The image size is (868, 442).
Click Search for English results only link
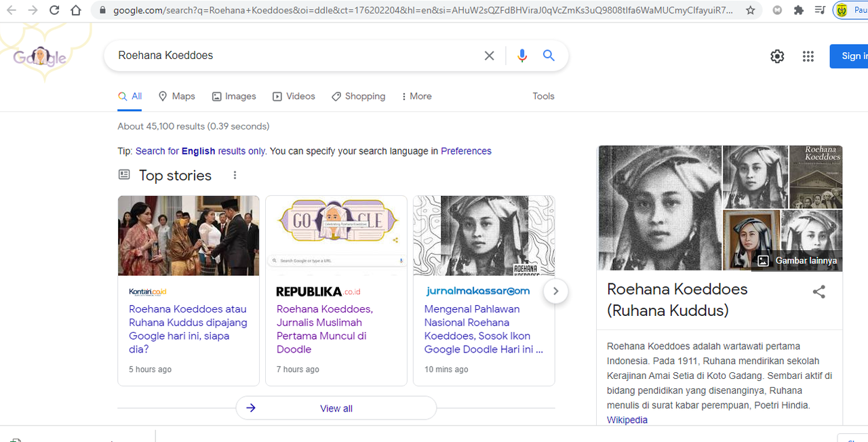(x=200, y=151)
